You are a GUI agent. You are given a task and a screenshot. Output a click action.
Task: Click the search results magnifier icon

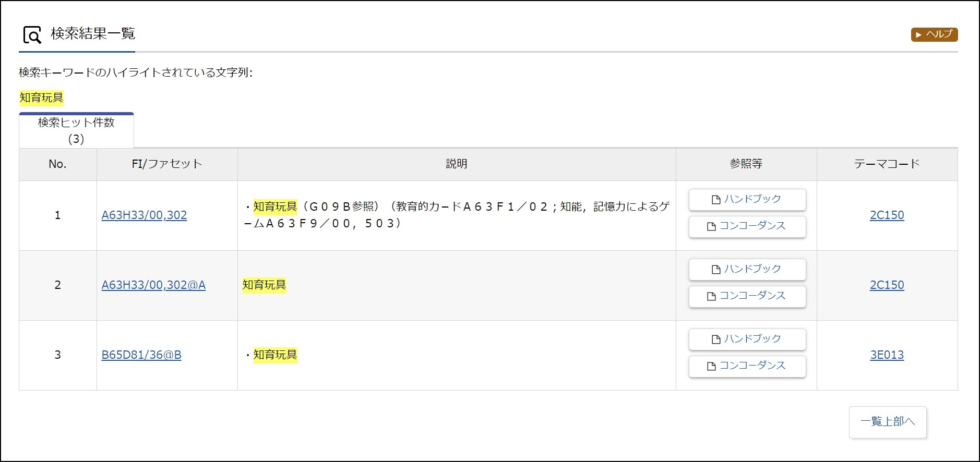(x=32, y=35)
